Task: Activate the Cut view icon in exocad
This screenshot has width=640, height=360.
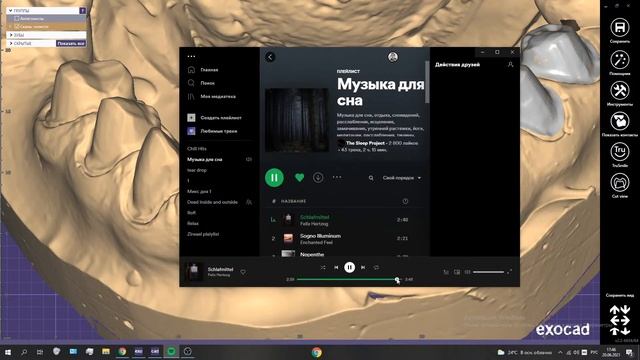Action: [620, 182]
